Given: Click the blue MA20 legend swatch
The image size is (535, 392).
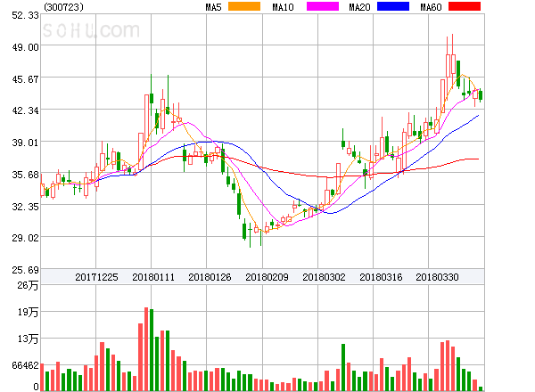Looking at the screenshot, I should click(x=393, y=6).
